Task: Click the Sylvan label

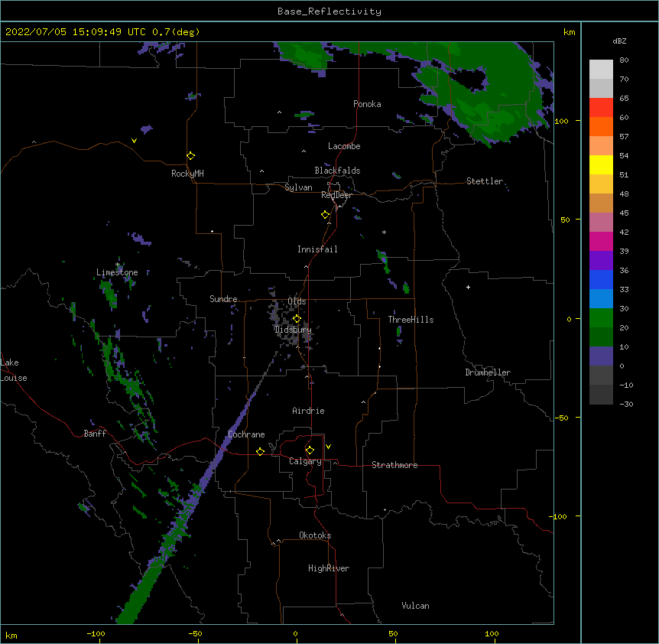Action: (x=298, y=187)
